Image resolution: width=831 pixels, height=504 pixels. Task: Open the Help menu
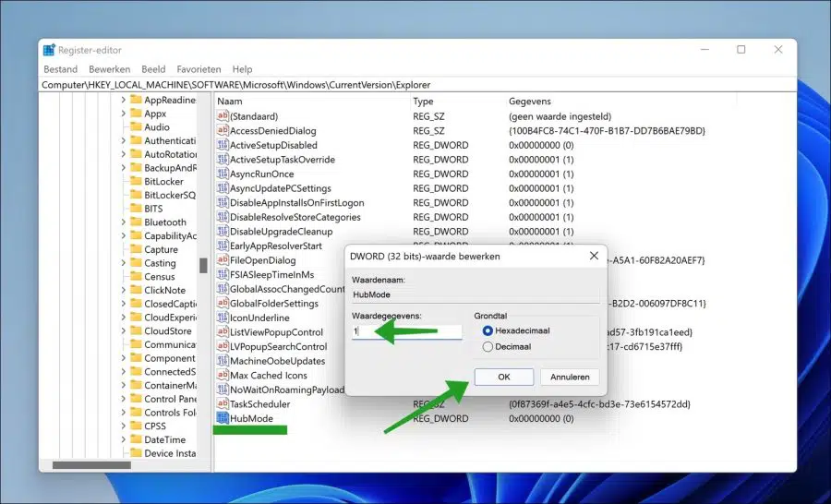(242, 69)
